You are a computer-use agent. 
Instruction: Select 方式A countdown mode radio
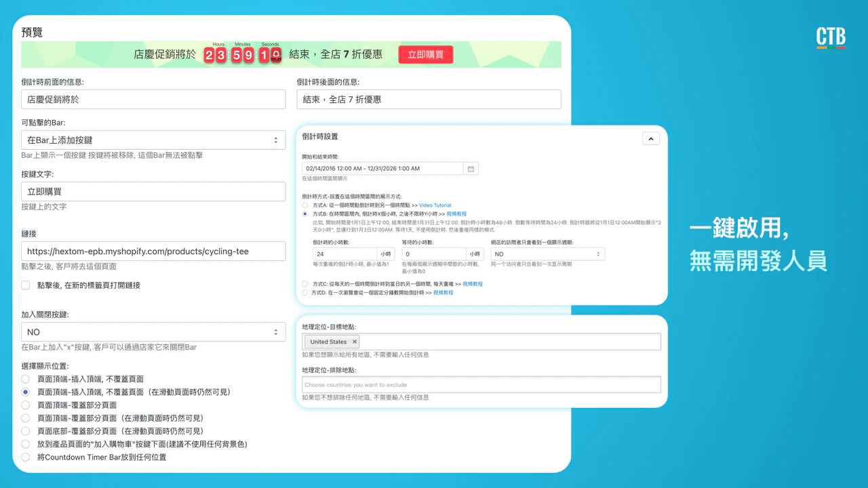click(305, 205)
